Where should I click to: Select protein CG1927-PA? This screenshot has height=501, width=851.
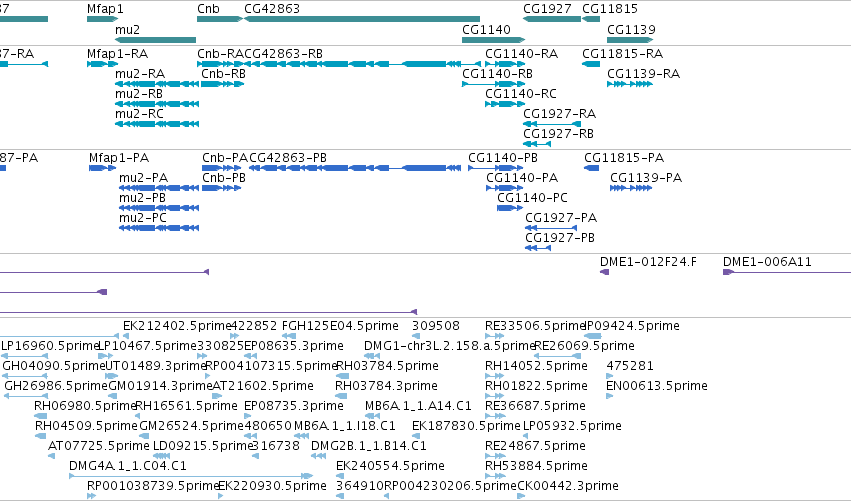pyautogui.click(x=561, y=218)
